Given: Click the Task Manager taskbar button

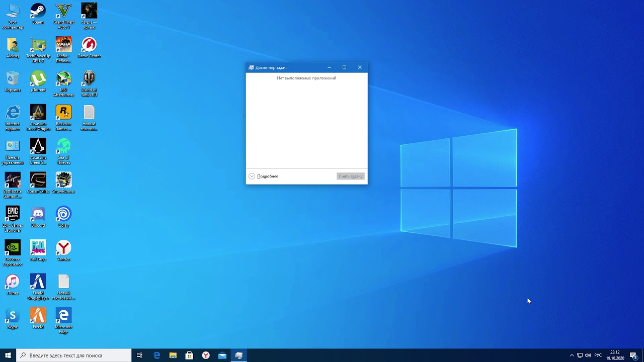Looking at the screenshot, I should click(x=239, y=355).
